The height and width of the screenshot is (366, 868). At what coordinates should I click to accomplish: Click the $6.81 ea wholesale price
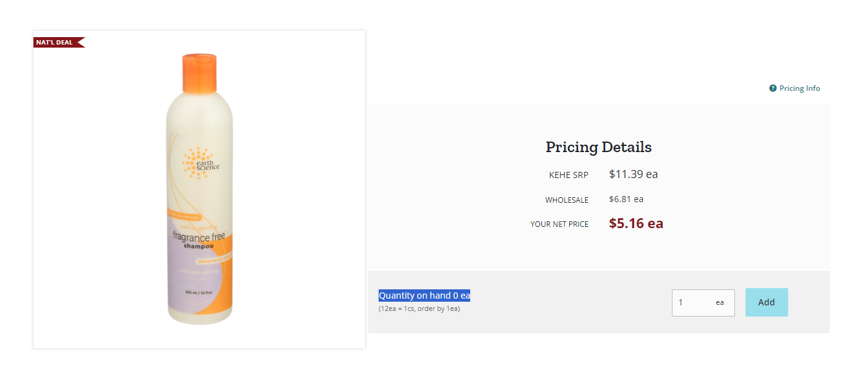626,199
